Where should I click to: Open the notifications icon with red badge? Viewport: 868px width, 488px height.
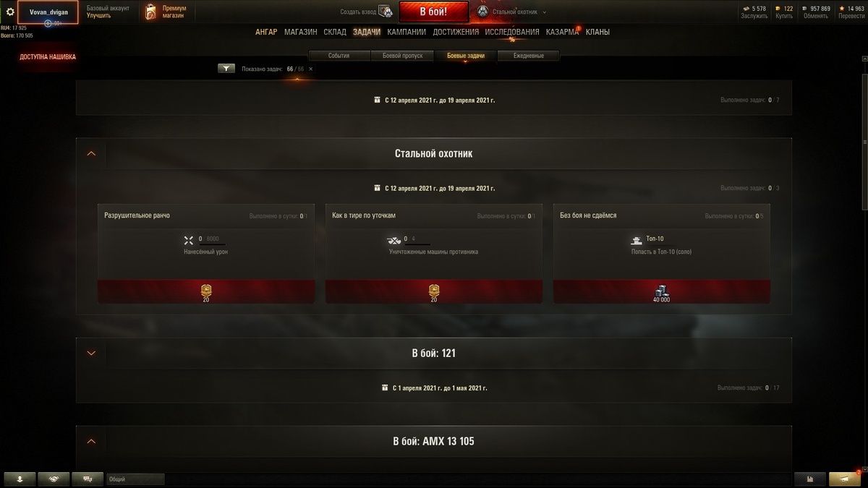tap(844, 479)
